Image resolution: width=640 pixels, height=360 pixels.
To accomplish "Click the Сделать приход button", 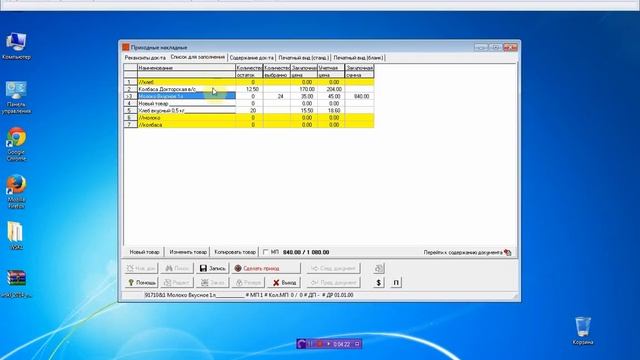I will (266, 268).
